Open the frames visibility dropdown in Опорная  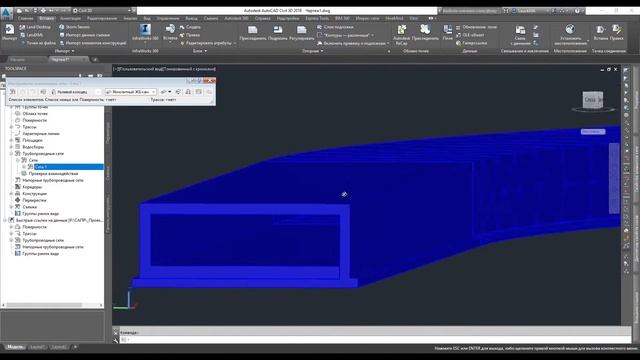click(x=346, y=35)
